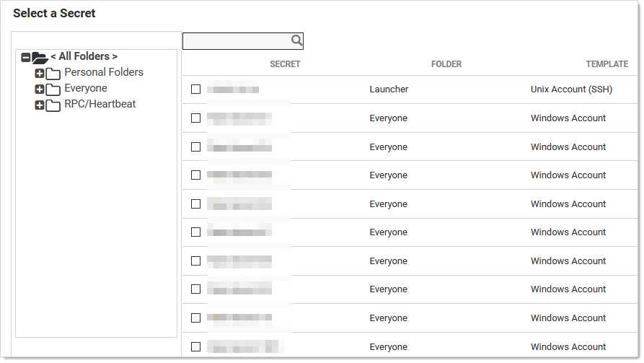
Task: Click the Everyone folder icon in tree
Action: [x=53, y=89]
